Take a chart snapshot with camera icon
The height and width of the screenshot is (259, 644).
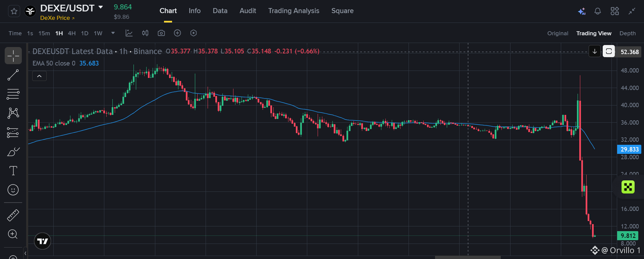(161, 33)
